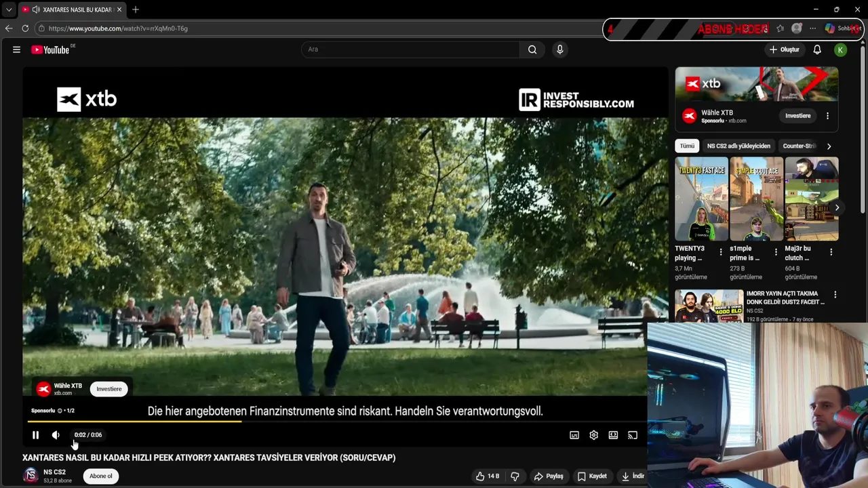
Task: Dislike the video
Action: click(515, 476)
